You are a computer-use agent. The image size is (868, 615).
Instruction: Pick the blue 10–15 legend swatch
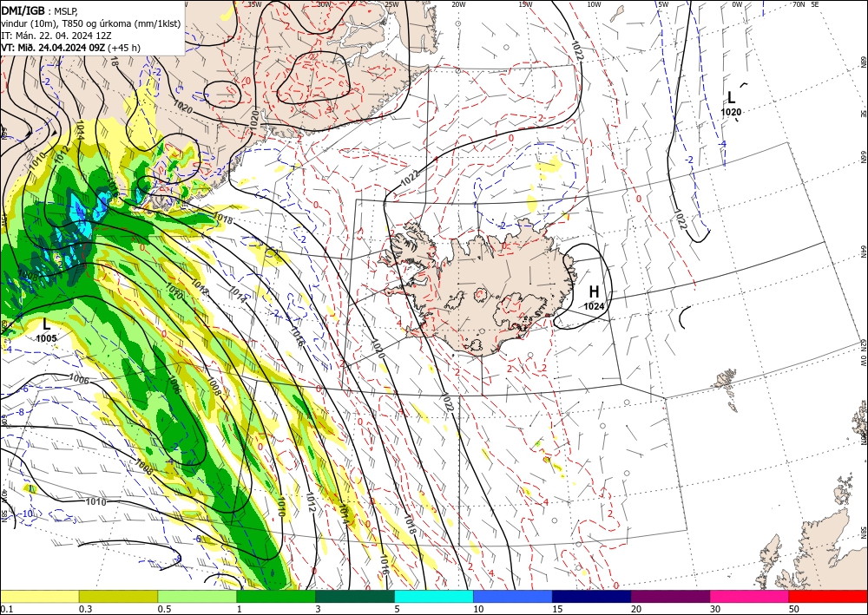pyautogui.click(x=513, y=596)
